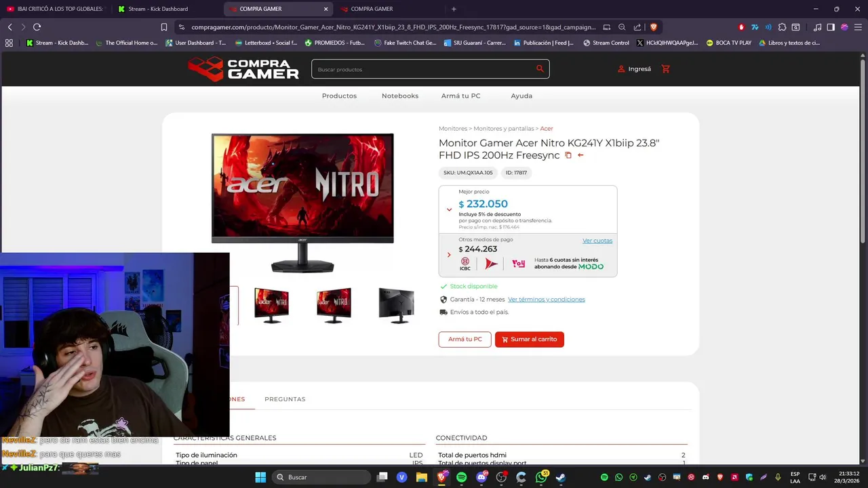Switch to the second COMPRA GAMER tab

click(x=389, y=9)
